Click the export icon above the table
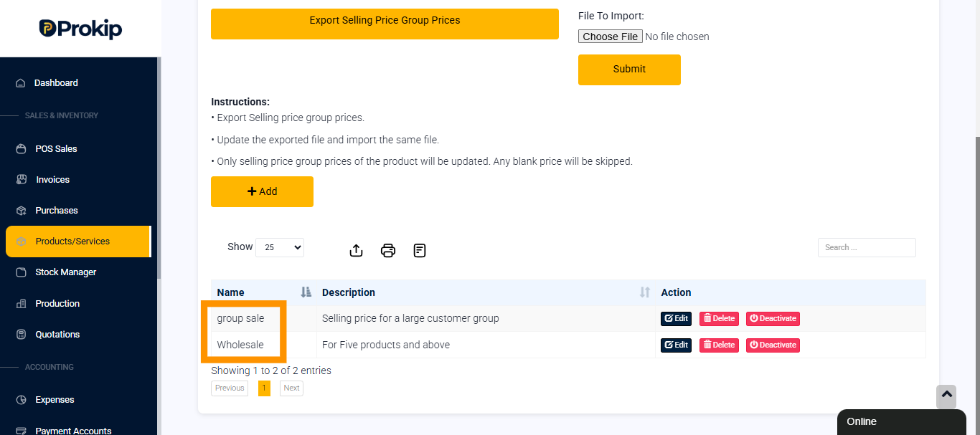980x435 pixels. pyautogui.click(x=356, y=251)
